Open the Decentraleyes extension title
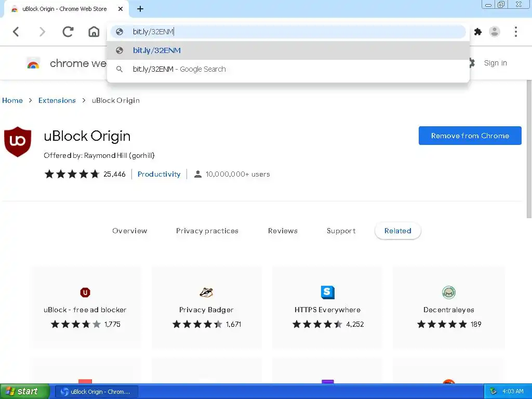Image resolution: width=532 pixels, height=399 pixels. [x=448, y=310]
